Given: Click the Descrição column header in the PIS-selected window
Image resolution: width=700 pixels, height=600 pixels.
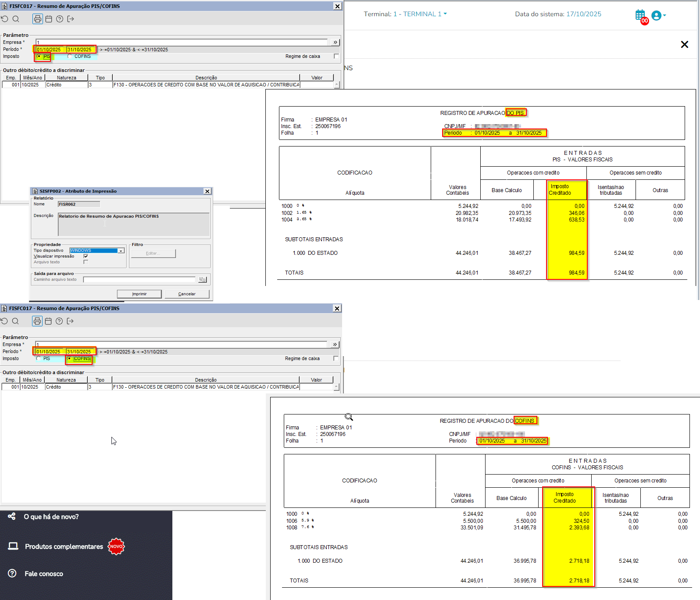Looking at the screenshot, I should pyautogui.click(x=207, y=78).
